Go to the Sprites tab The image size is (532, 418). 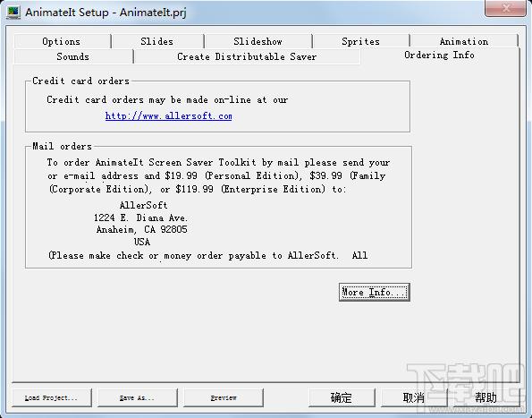(360, 41)
